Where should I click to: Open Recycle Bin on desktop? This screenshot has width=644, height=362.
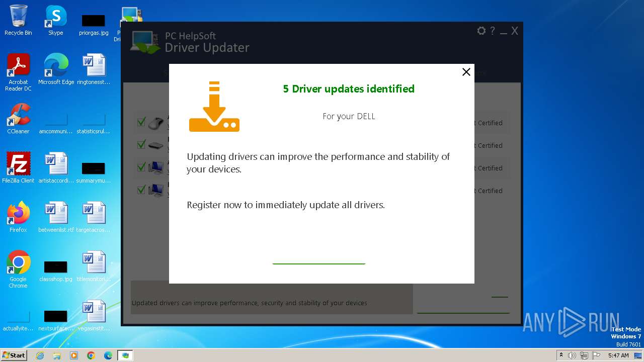[x=18, y=21]
